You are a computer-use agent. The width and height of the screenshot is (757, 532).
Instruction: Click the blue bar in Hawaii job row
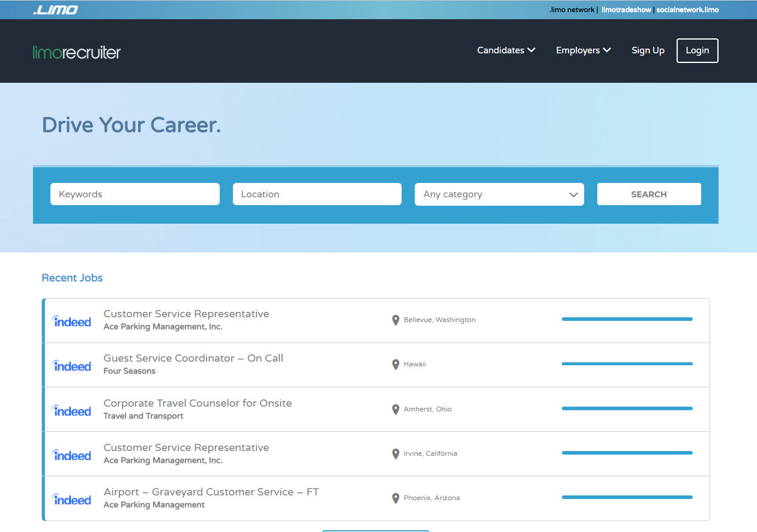pos(627,363)
